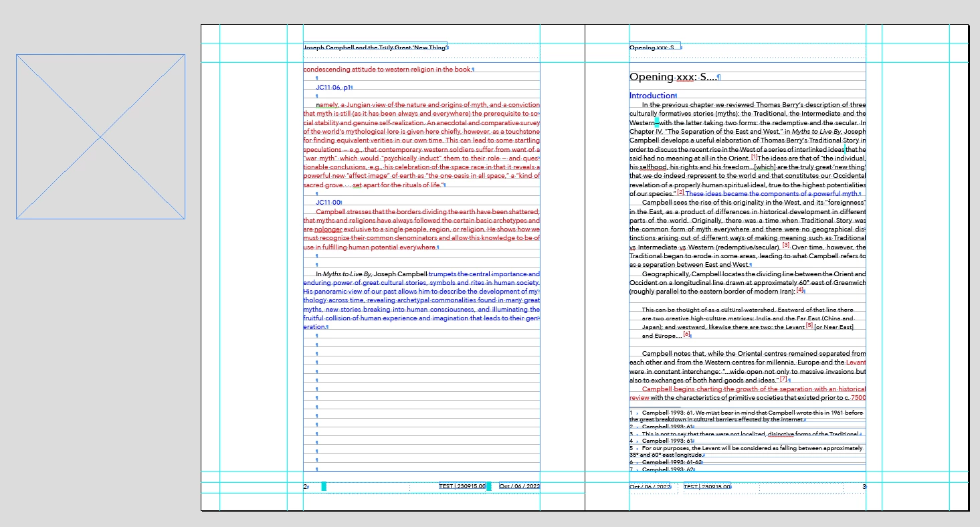The height and width of the screenshot is (527, 980).
Task: Click the date 'Oct / 06 / 2022' in the left page footer
Action: pos(519,486)
